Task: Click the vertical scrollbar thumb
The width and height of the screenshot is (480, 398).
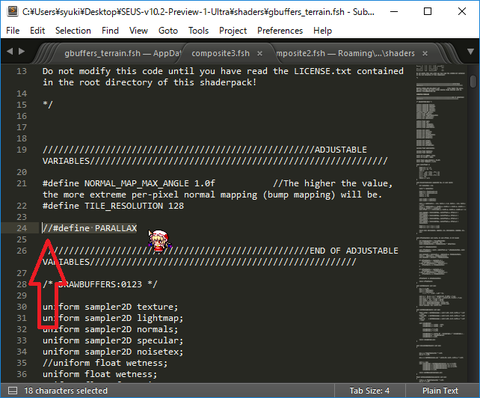Action: tap(473, 81)
